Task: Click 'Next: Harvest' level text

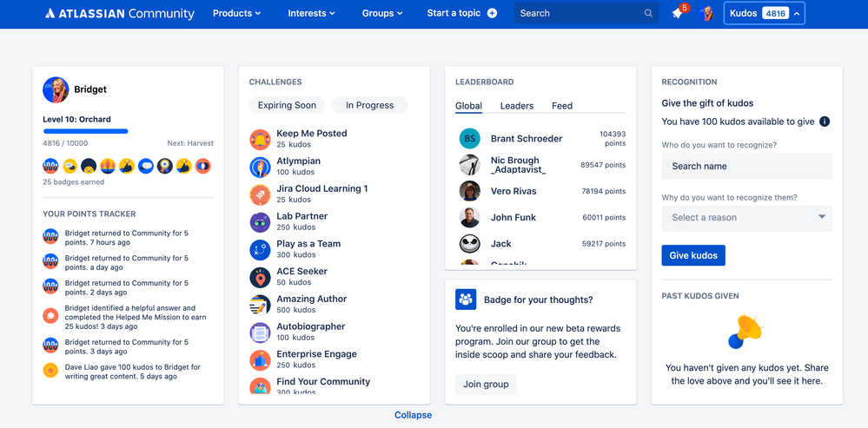Action: click(190, 143)
